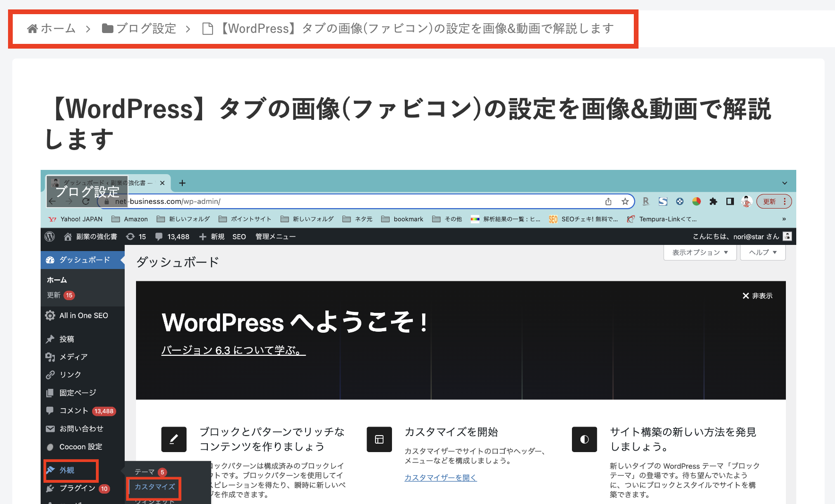Click the half-circle icon beside サイト構築 heading

point(585,439)
